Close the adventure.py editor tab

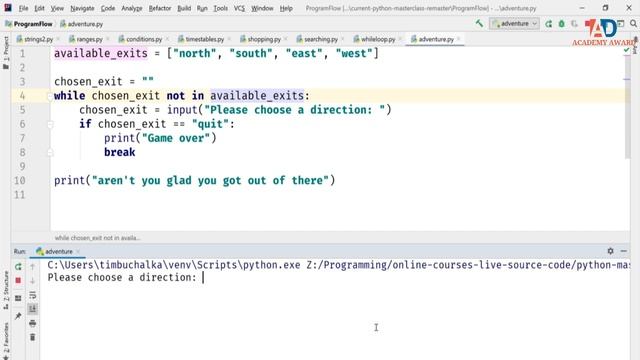pyautogui.click(x=459, y=39)
